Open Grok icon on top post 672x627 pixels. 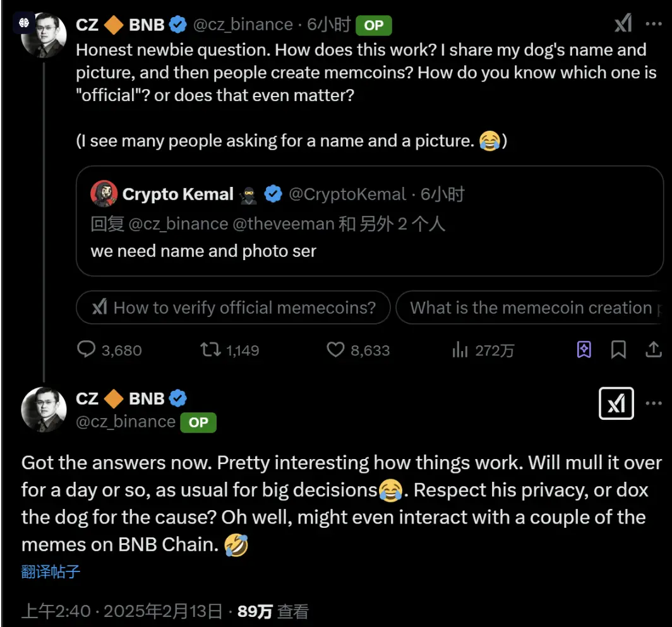click(x=623, y=24)
